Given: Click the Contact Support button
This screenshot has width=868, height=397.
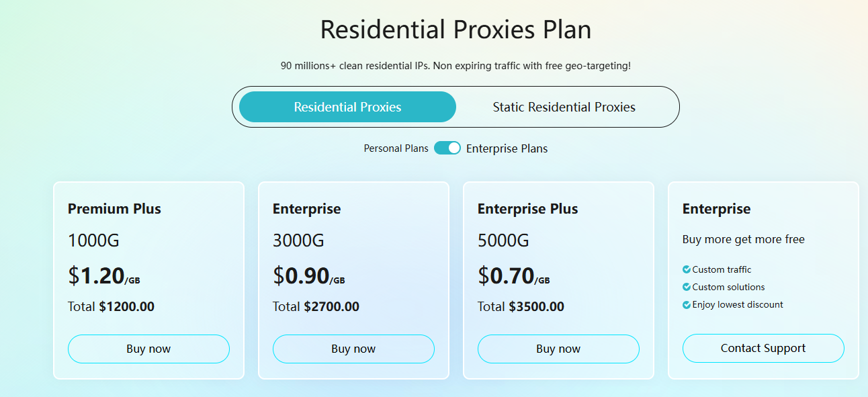Looking at the screenshot, I should pyautogui.click(x=763, y=348).
